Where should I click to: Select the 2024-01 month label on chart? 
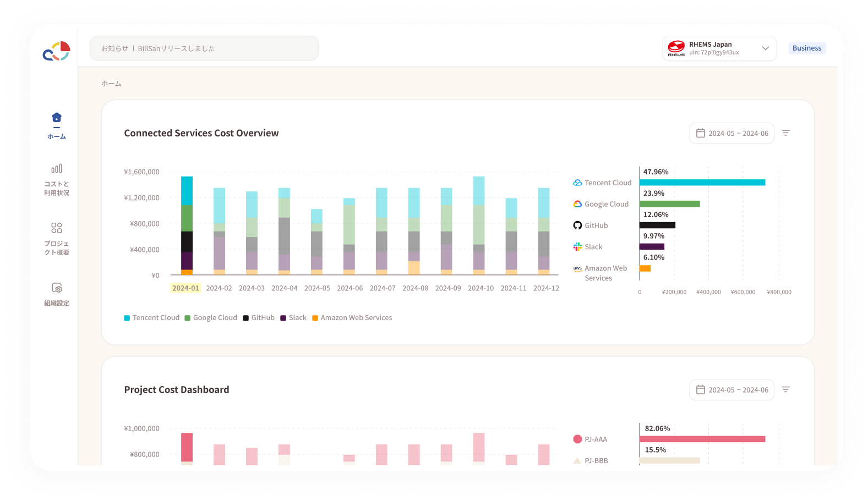click(x=185, y=288)
